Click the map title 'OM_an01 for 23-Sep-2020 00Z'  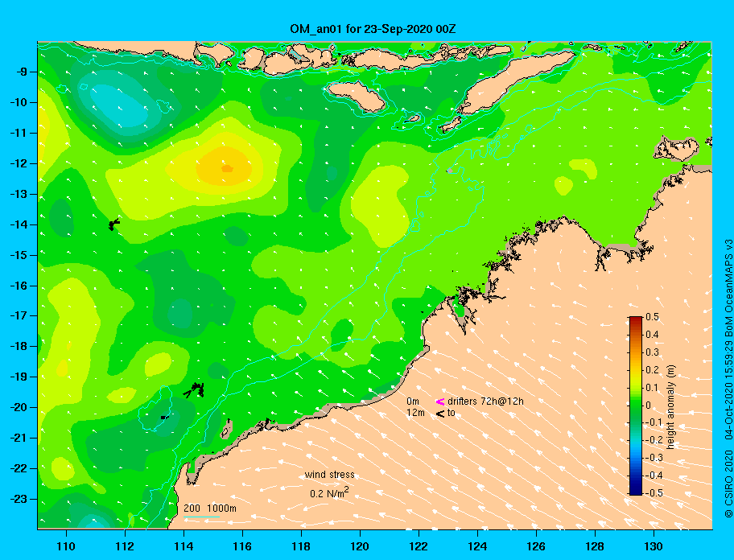(373, 29)
